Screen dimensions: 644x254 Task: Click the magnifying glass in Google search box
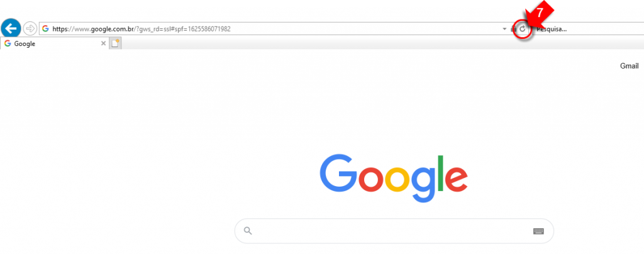point(248,231)
